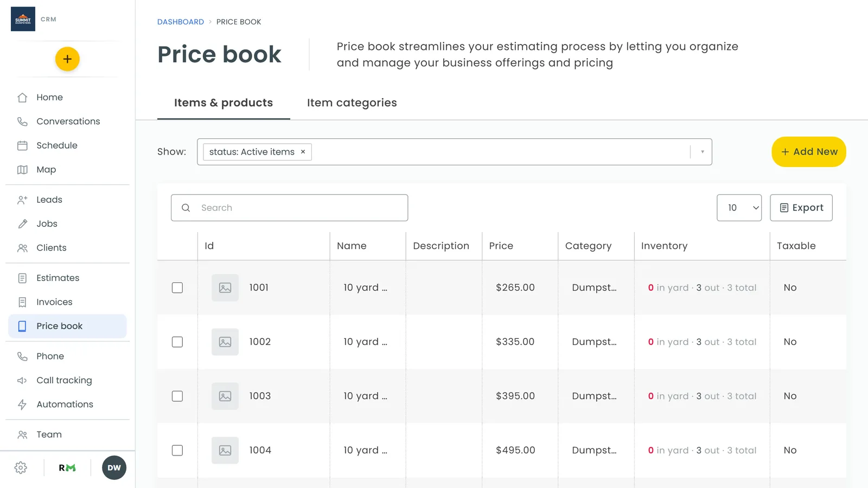The height and width of the screenshot is (488, 868).
Task: Open the DW user avatar menu
Action: click(114, 468)
